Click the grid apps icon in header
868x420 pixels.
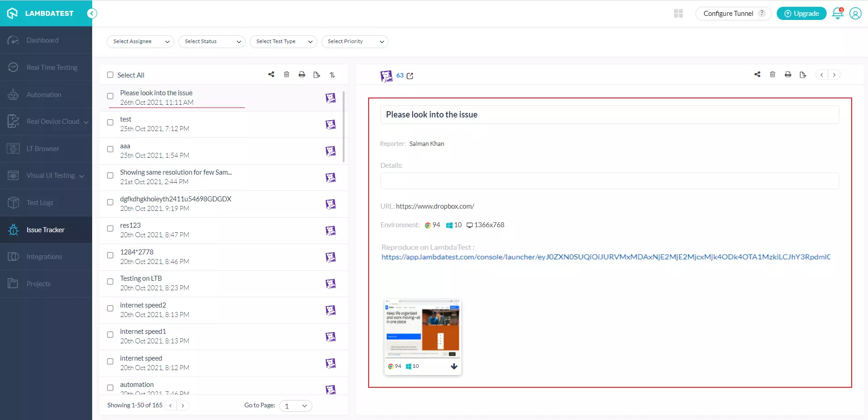point(678,14)
